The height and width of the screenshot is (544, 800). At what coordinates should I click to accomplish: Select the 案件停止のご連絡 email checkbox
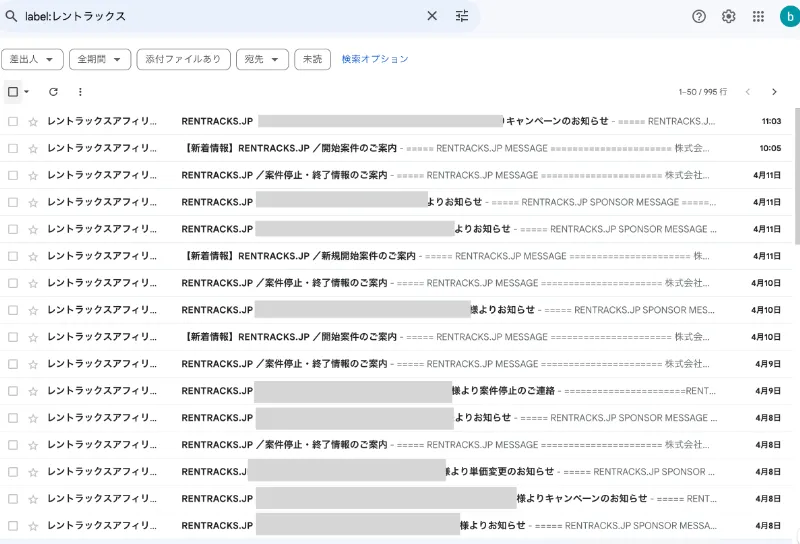(13, 391)
